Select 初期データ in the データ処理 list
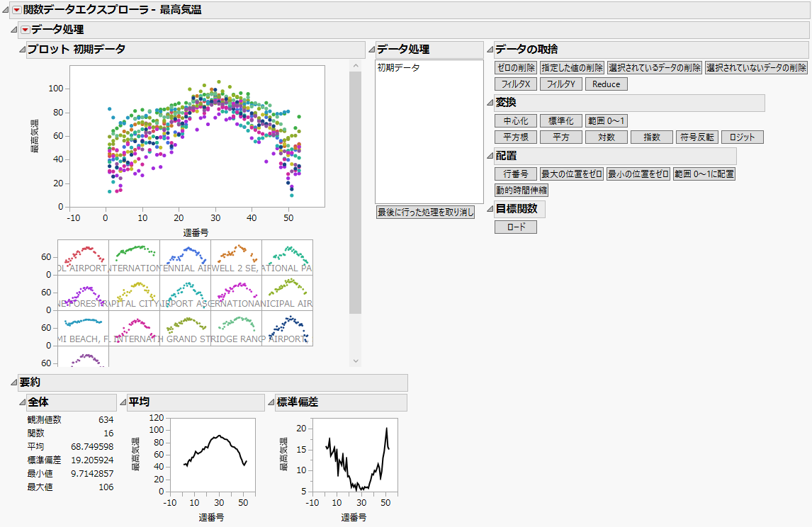This screenshot has width=812, height=527. (398, 68)
